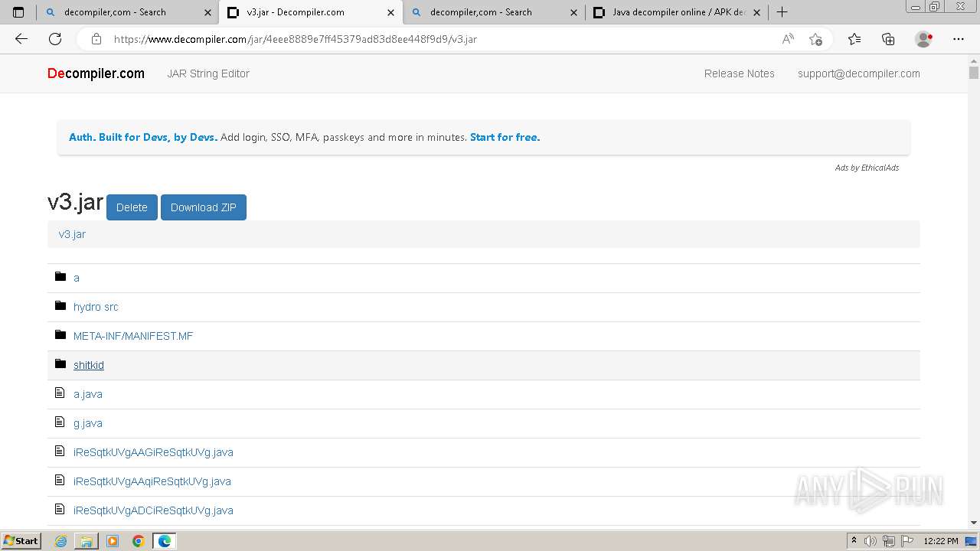This screenshot has width=980, height=551.
Task: Add this page to favorites star icon
Action: tap(815, 39)
